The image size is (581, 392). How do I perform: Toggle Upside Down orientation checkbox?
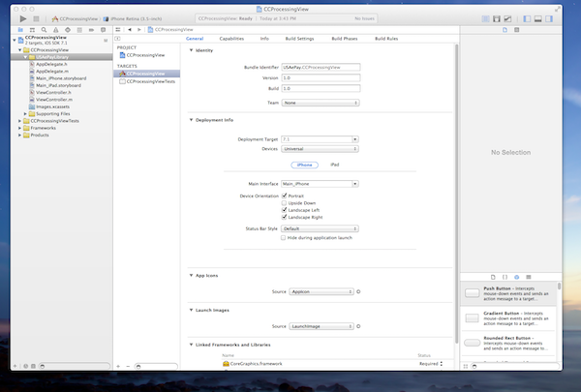point(284,202)
